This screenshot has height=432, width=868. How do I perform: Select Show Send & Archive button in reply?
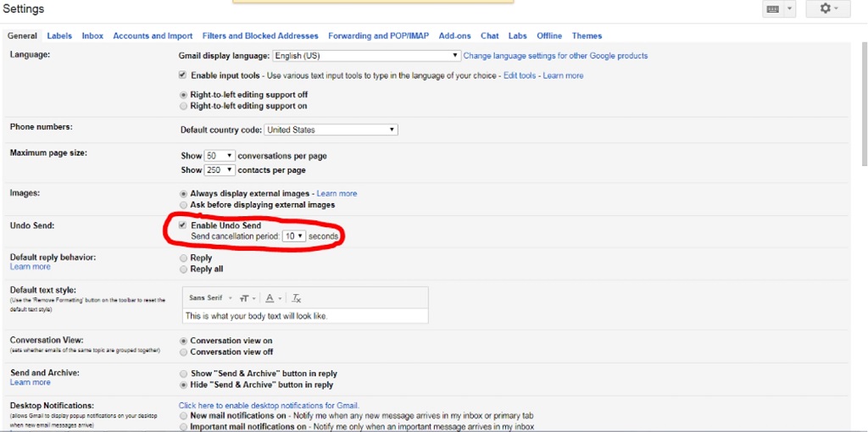pos(184,374)
